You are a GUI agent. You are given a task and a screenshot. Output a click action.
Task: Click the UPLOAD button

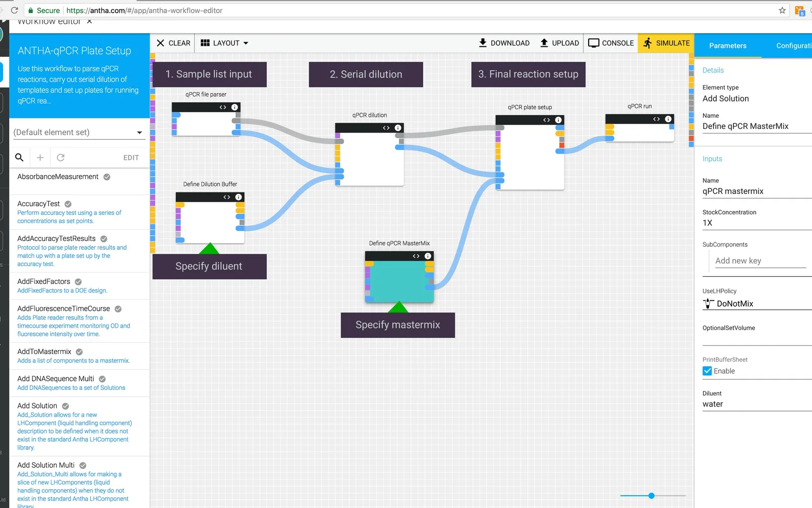559,43
